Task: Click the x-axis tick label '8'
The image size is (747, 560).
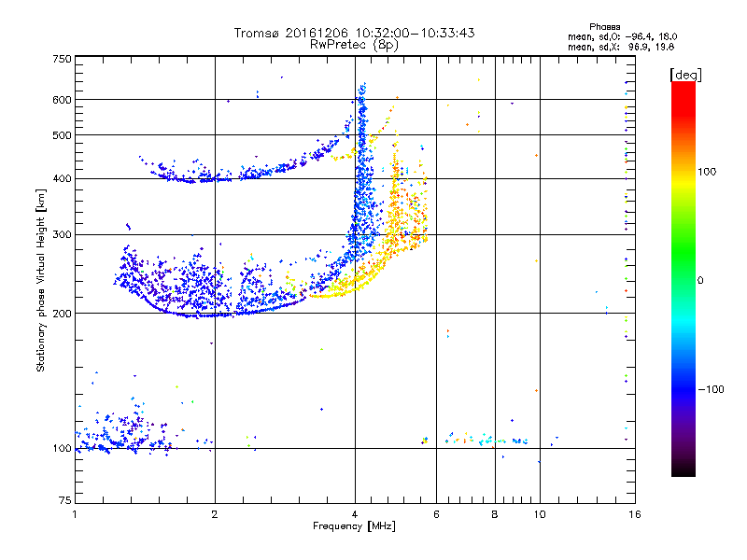Action: click(x=495, y=514)
